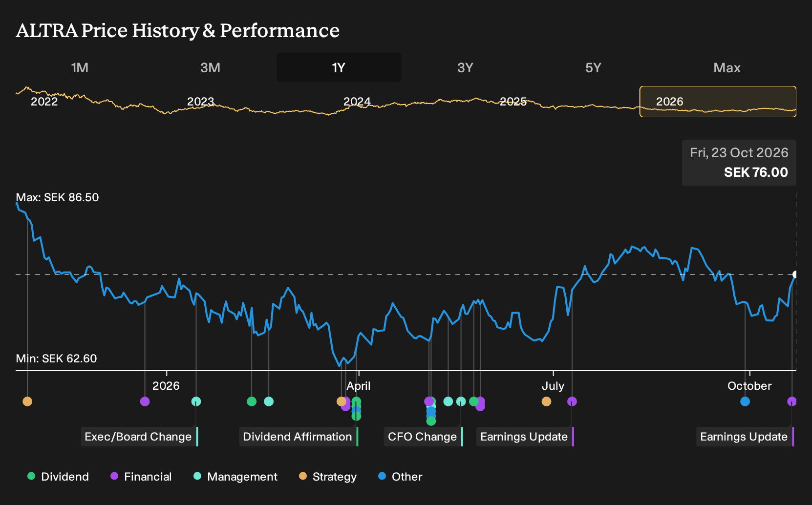Click 2022 on the overview mini chart
The image size is (812, 505).
point(44,102)
